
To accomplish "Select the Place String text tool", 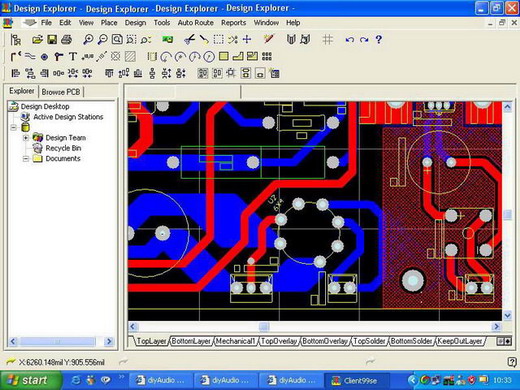I will click(x=73, y=57).
